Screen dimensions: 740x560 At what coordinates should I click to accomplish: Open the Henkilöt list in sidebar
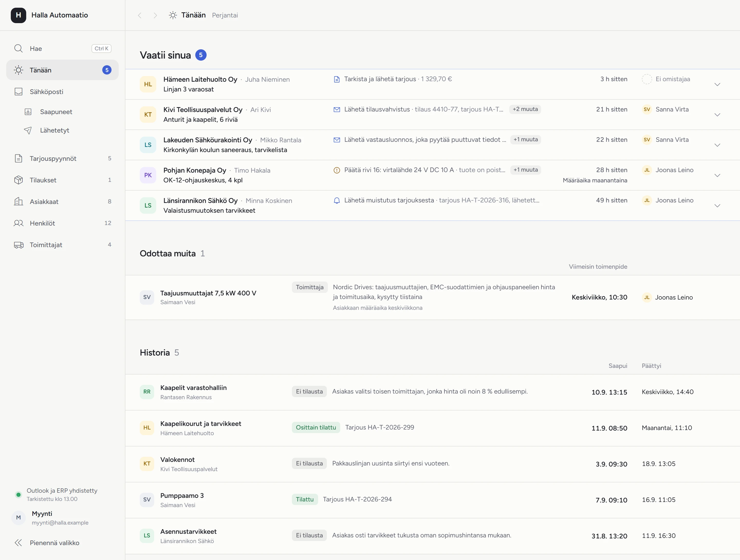[x=62, y=223]
